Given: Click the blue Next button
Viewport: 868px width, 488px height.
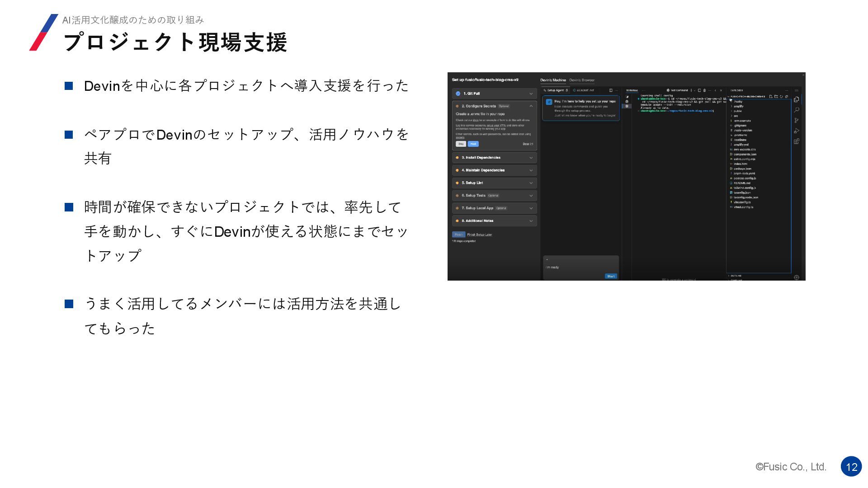Looking at the screenshot, I should tap(473, 144).
